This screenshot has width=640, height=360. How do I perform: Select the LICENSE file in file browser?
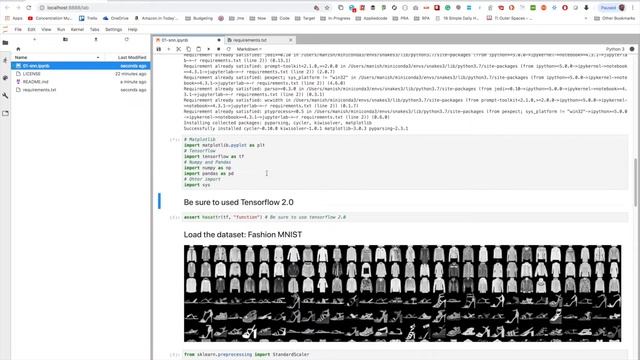point(81,74)
